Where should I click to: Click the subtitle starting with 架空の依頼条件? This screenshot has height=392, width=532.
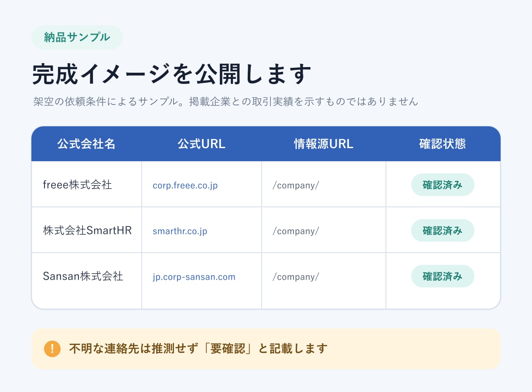tap(225, 101)
